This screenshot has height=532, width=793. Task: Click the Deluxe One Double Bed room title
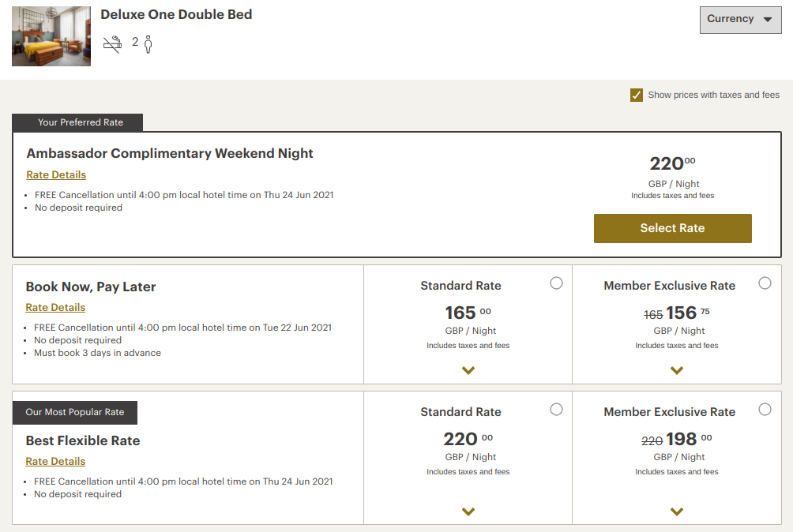(x=176, y=15)
